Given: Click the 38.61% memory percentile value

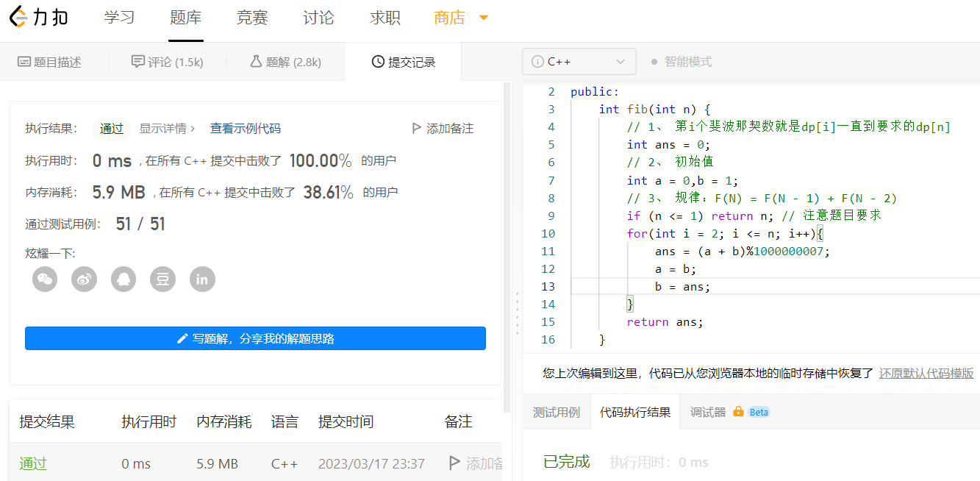Looking at the screenshot, I should click(329, 192).
